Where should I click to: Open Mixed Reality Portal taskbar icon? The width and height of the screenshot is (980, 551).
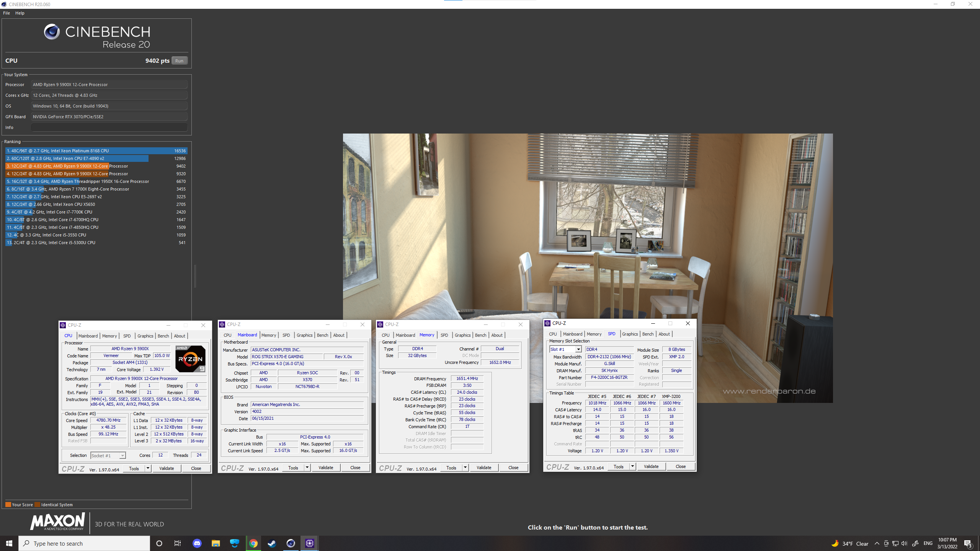(235, 543)
